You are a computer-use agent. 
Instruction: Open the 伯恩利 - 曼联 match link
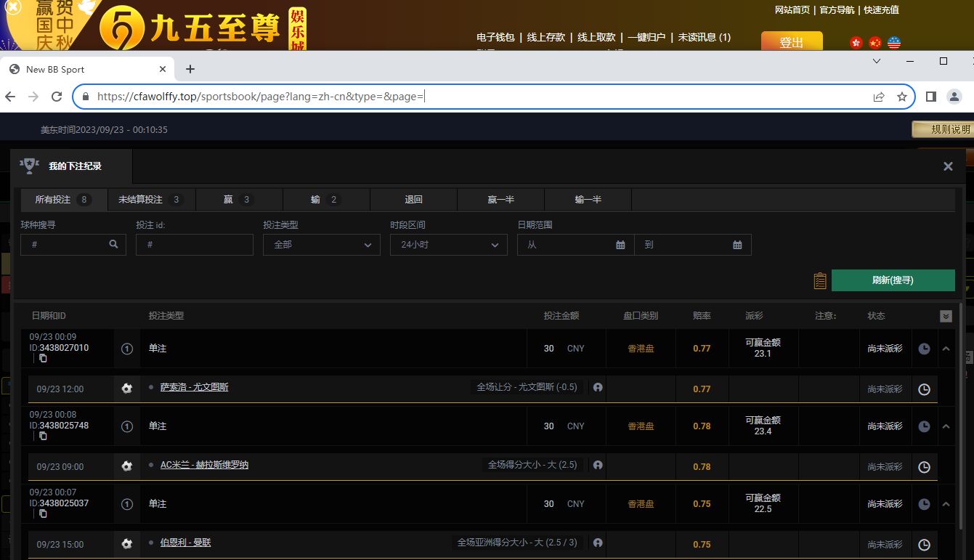click(x=185, y=543)
